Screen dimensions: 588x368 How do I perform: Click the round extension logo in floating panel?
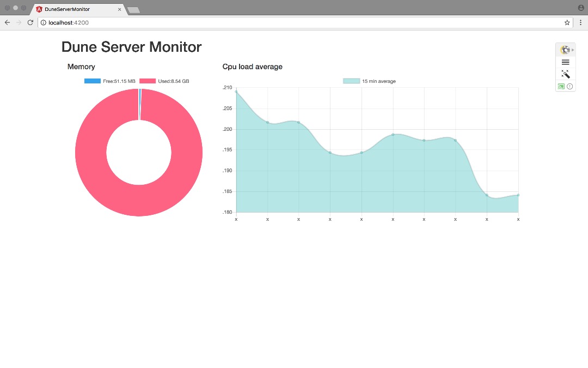(x=565, y=50)
